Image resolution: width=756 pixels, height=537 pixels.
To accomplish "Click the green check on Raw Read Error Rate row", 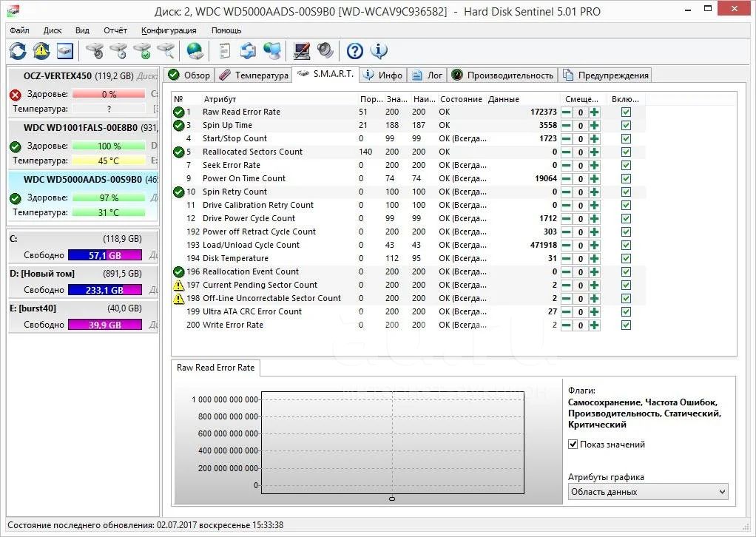I will click(178, 112).
